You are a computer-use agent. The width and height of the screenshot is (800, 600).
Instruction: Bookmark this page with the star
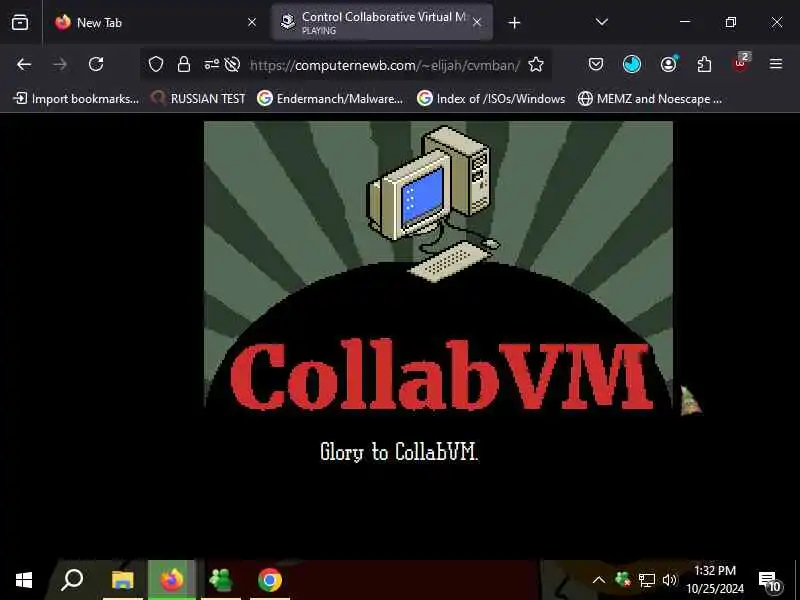pyautogui.click(x=536, y=65)
